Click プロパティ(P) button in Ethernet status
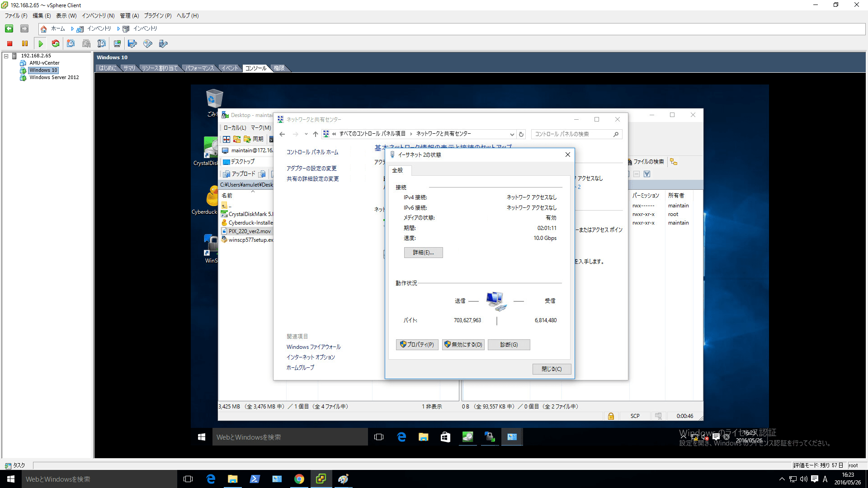Viewport: 868px width, 488px height. pos(417,345)
